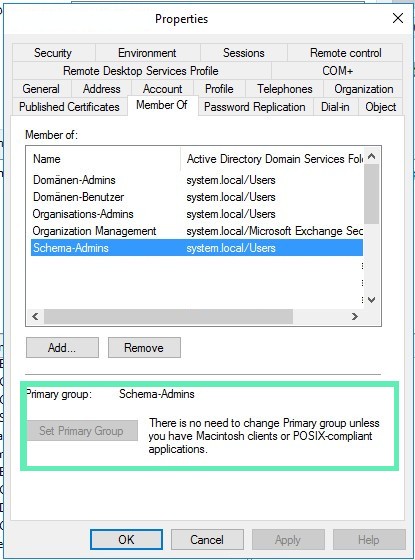Click the Cancel button
This screenshot has height=560, width=415.
click(x=207, y=539)
